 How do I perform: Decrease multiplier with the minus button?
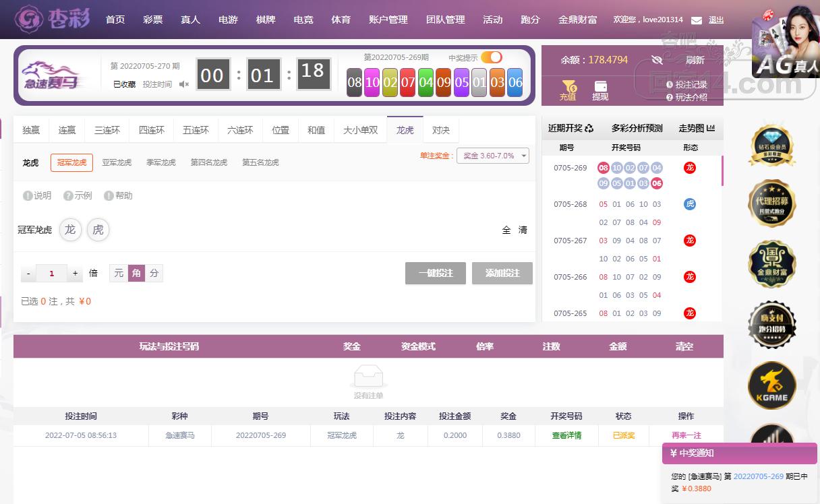click(28, 274)
